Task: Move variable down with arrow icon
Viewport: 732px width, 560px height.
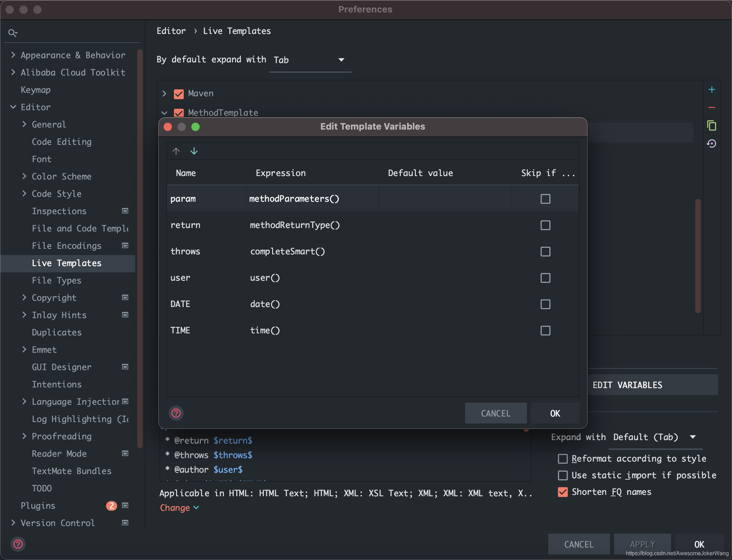Action: pyautogui.click(x=194, y=151)
